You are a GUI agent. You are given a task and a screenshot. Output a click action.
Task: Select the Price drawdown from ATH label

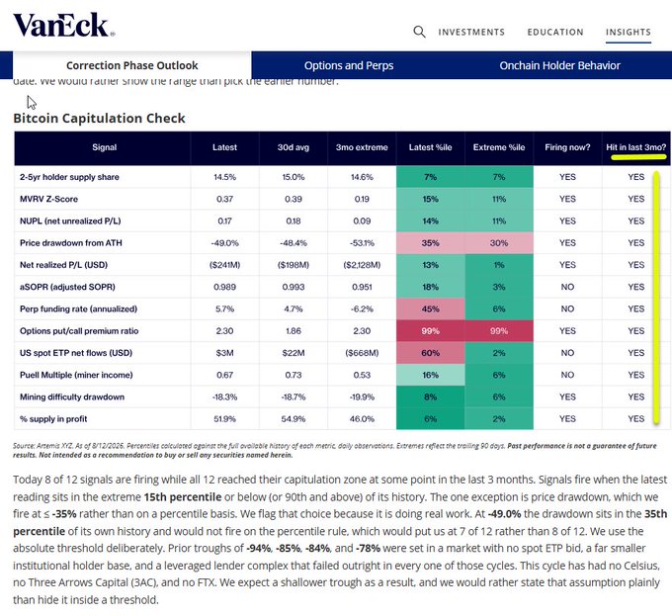[x=71, y=243]
